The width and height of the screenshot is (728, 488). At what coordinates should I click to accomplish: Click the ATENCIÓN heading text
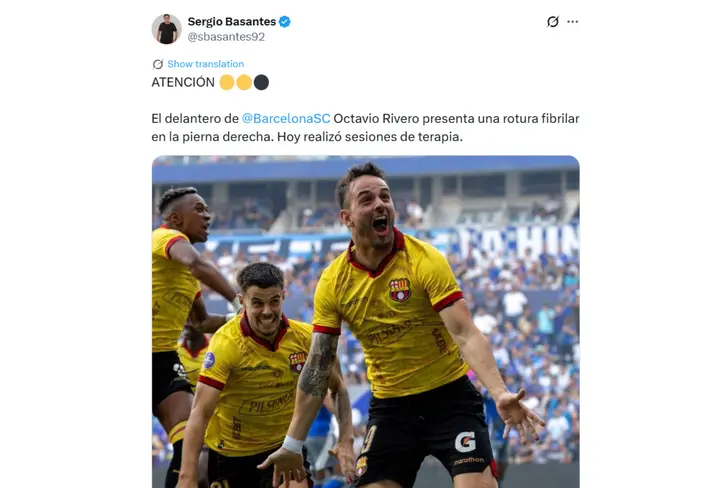point(183,83)
